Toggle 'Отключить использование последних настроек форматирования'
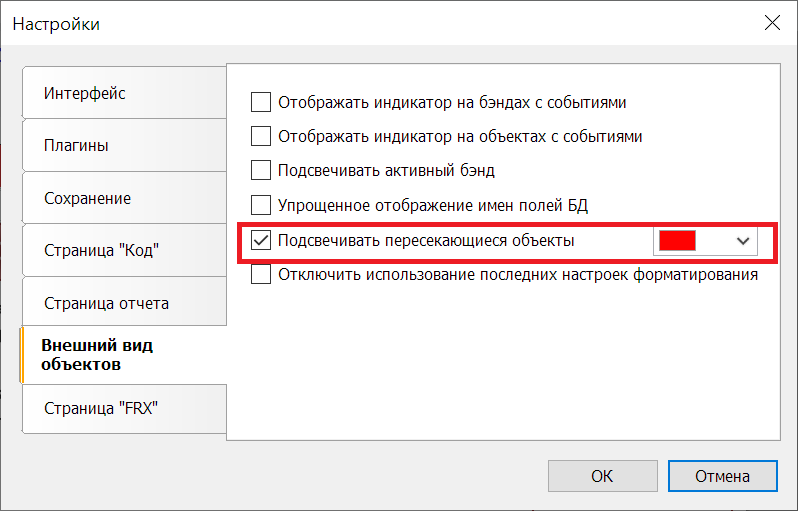Image resolution: width=798 pixels, height=511 pixels. [261, 274]
